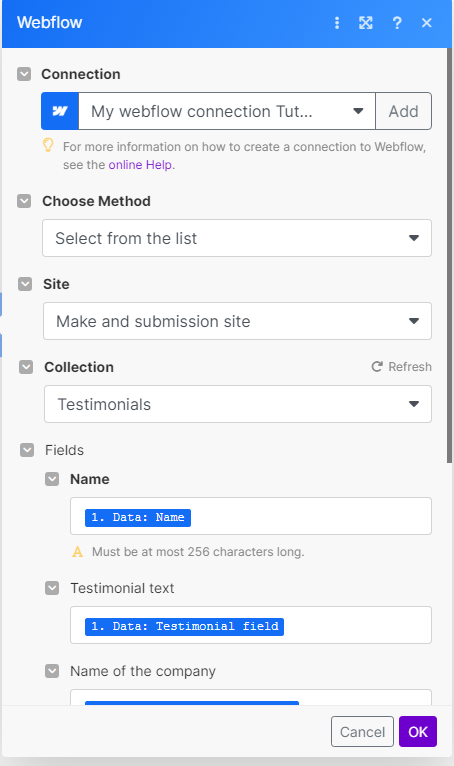Open the Choose Method dropdown
The height and width of the screenshot is (766, 454).
[237, 238]
